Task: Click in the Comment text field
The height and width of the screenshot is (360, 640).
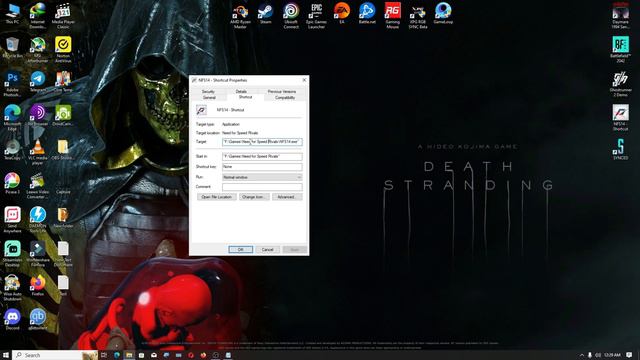Action: coord(262,187)
